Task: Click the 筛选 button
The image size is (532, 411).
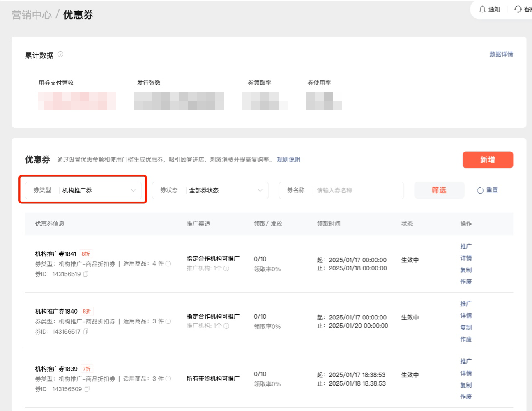Action: click(x=439, y=190)
